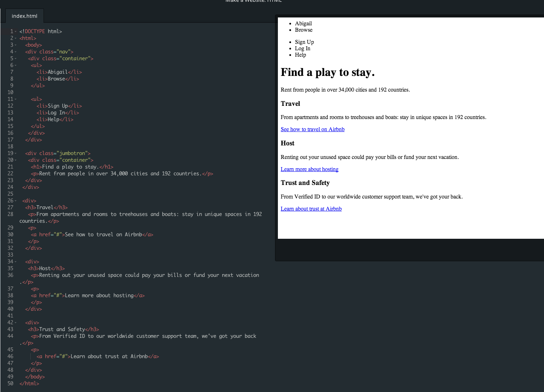Fold the Travel div at line 26
Image resolution: width=544 pixels, height=392 pixels.
coord(16,201)
